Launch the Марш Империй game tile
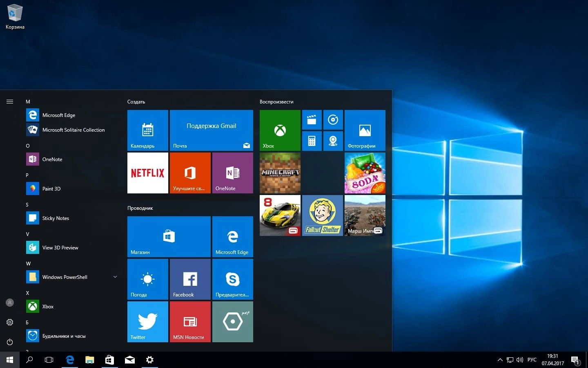Viewport: 588px width, 368px height. point(365,215)
